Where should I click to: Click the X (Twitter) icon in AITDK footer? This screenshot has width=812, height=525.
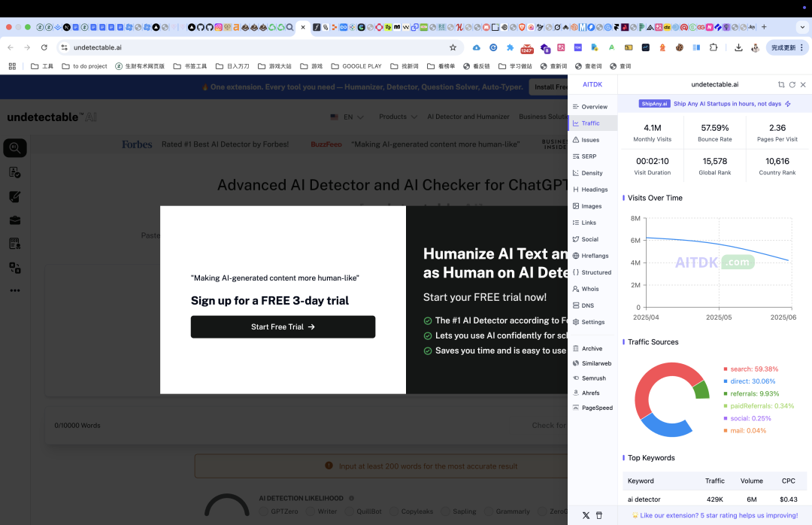(x=586, y=516)
